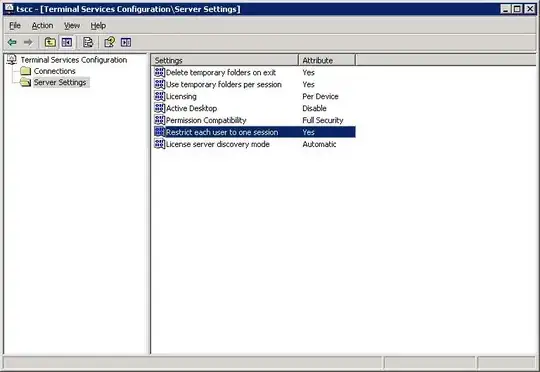The width and height of the screenshot is (540, 372).
Task: Click the Active Desktop setting icon
Action: tap(159, 108)
